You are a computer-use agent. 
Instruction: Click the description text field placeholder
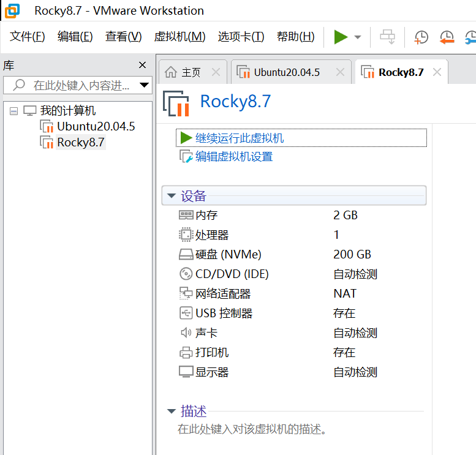point(252,429)
